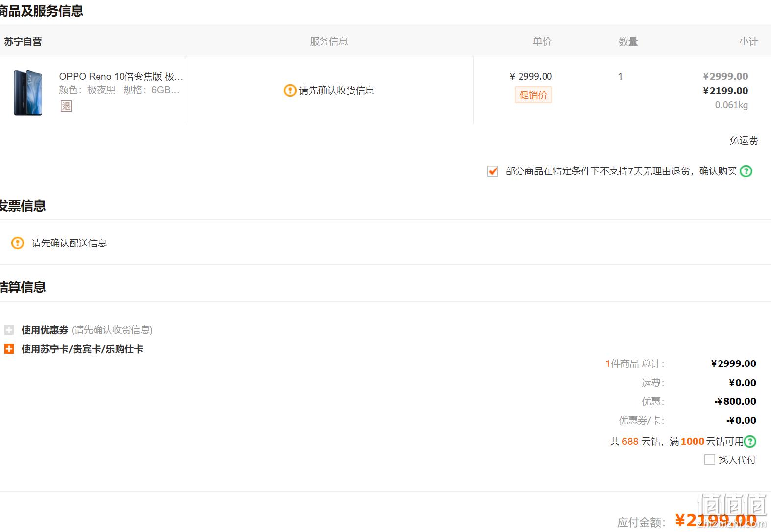Viewport: 771px width, 532px height.
Task: Click the warning icon beside 请先确认配送信息
Action: 18,243
